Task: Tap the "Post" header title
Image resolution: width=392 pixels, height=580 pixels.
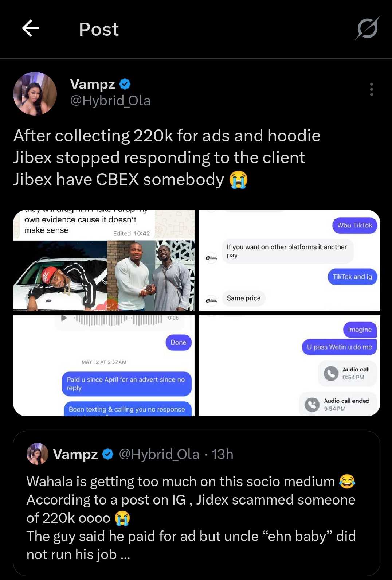Action: [x=99, y=29]
